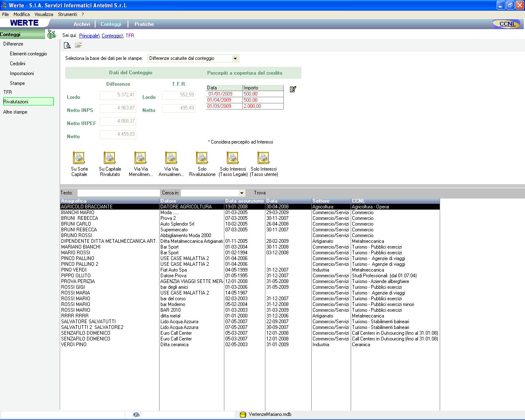The image size is (525, 420).
Task: Switch to the Pratiche tab
Action: 144,24
